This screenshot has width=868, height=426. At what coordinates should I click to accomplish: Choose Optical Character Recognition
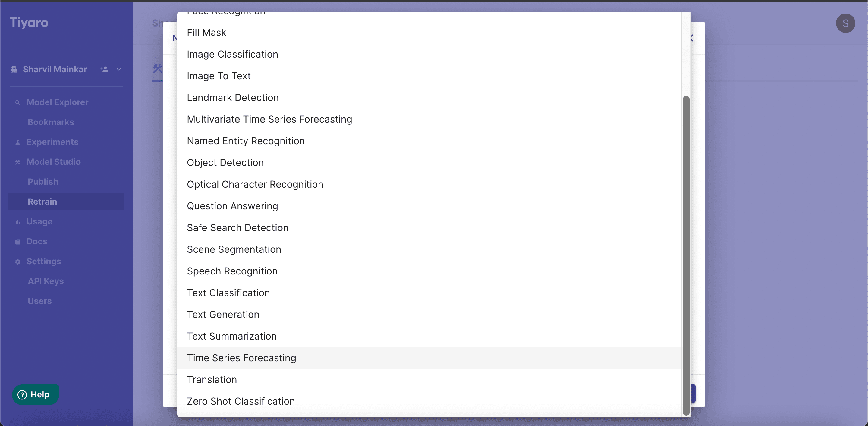click(x=429, y=185)
